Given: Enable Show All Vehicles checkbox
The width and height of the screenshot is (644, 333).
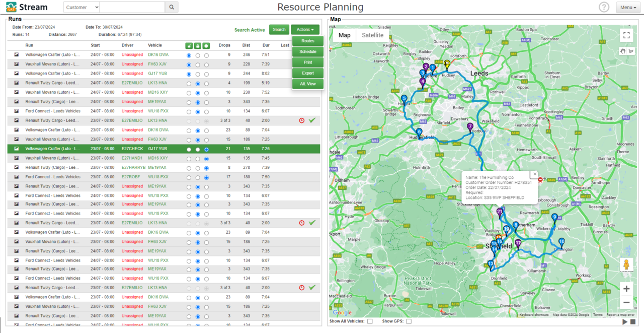Looking at the screenshot, I should [x=370, y=321].
